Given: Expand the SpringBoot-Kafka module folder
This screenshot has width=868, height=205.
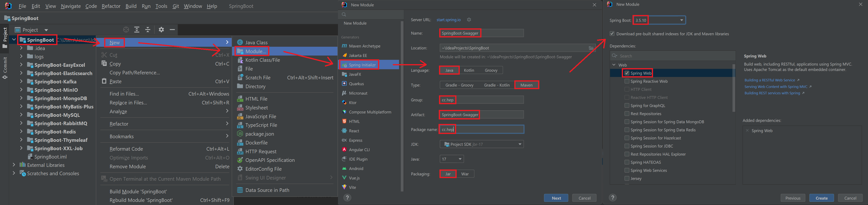Looking at the screenshot, I should pyautogui.click(x=21, y=82).
